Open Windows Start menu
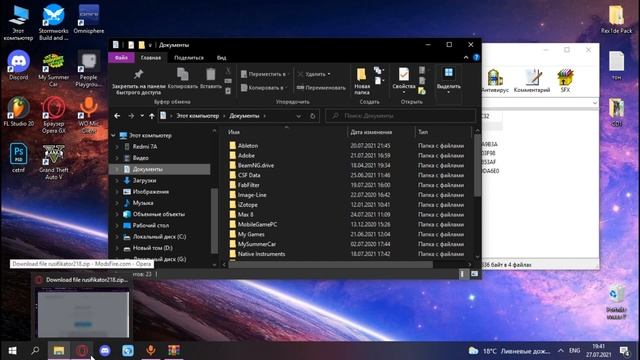This screenshot has height=360, width=640. coord(12,351)
